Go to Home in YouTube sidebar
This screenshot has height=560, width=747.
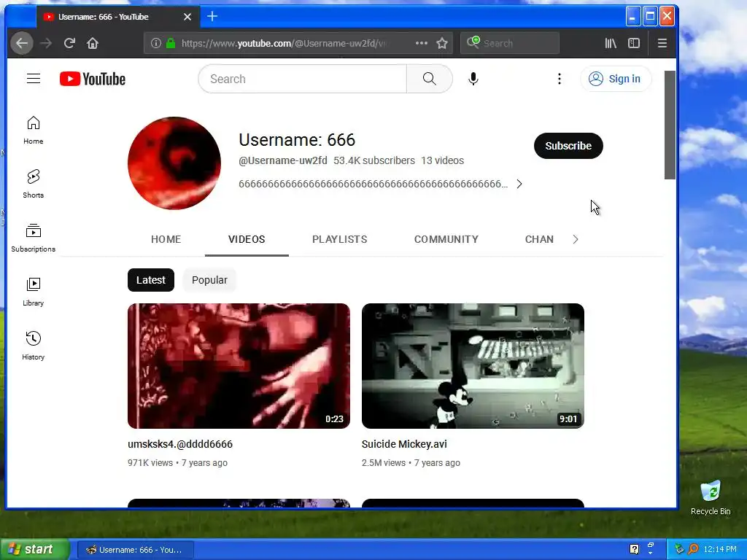point(34,130)
